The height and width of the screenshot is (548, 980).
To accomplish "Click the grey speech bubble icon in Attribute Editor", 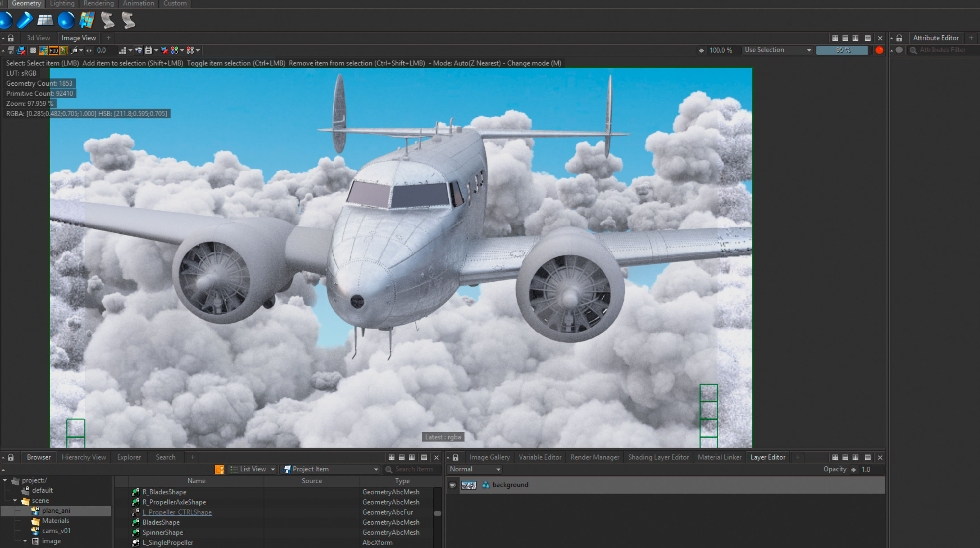I will pos(899,50).
